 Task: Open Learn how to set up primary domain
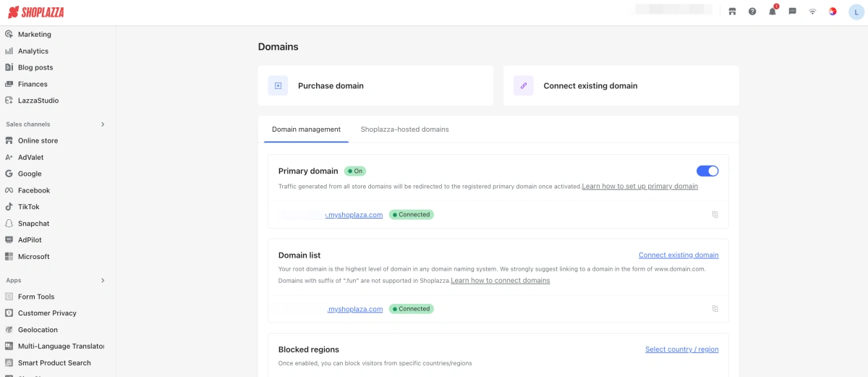point(640,186)
